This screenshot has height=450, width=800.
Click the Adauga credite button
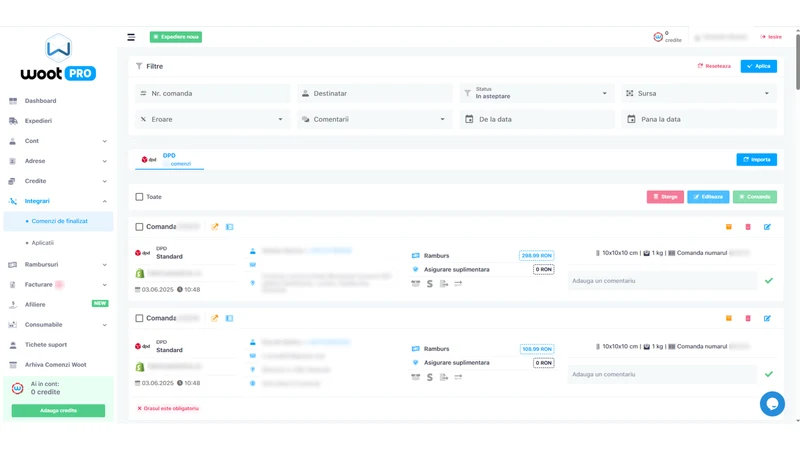click(x=58, y=410)
